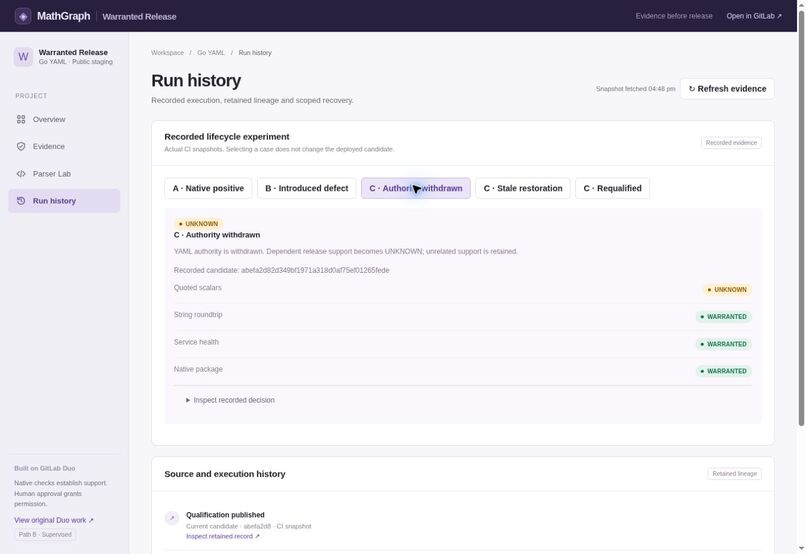
Task: Select the A · Native positive case
Action: point(208,188)
